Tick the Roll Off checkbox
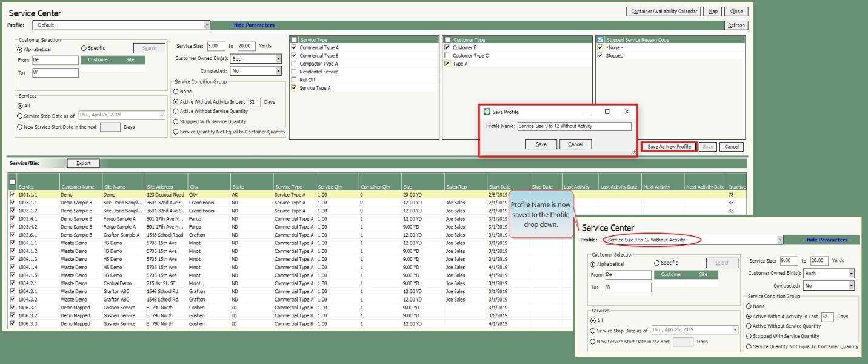868x364 pixels. tap(295, 79)
